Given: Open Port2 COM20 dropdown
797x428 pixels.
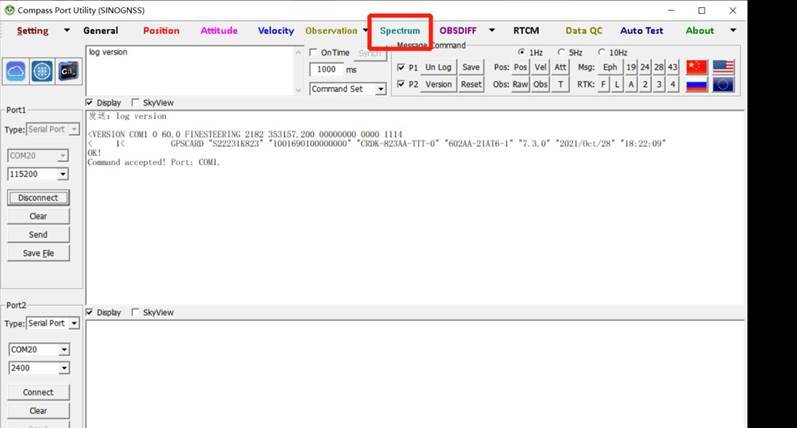Looking at the screenshot, I should click(64, 350).
